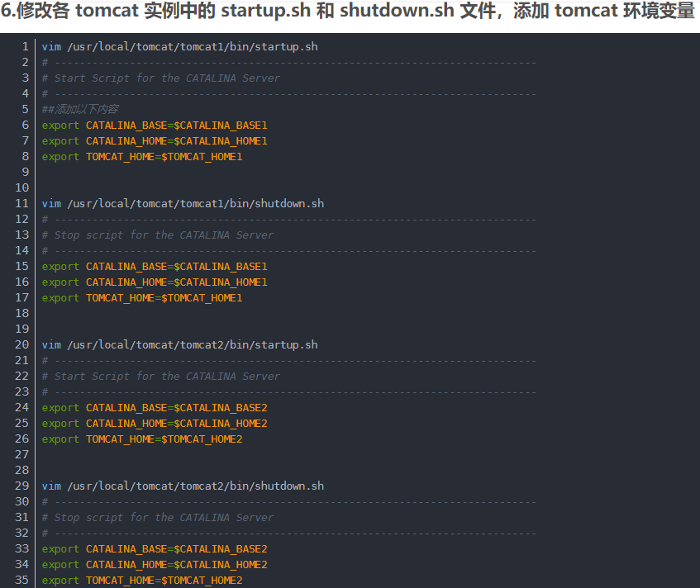
Task: Select export CATALINA_HOME=$CATALINA_HOME1 on line 7
Action: [155, 141]
